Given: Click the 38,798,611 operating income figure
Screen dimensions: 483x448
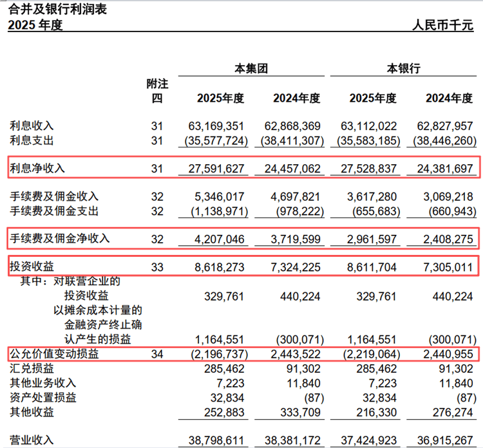Looking at the screenshot, I should tap(216, 440).
